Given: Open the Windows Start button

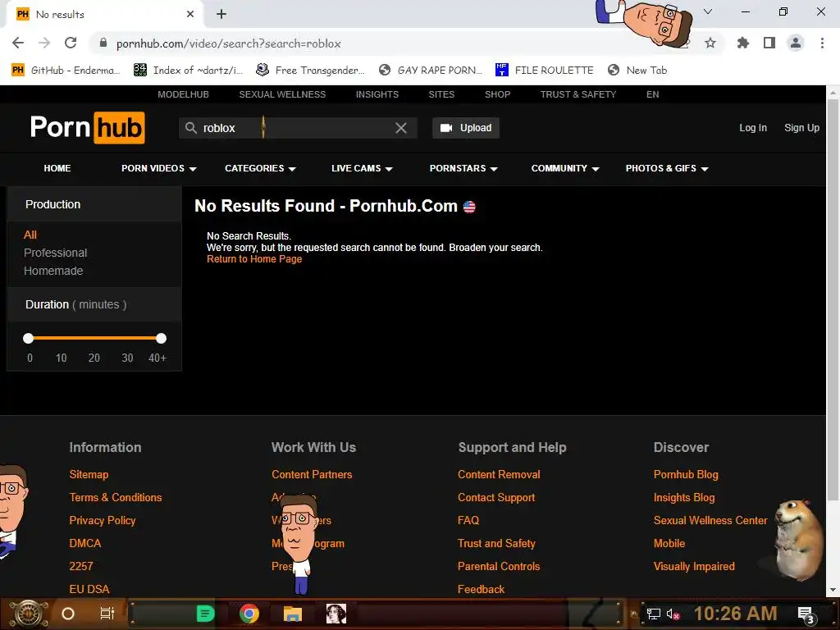Looking at the screenshot, I should [29, 614].
